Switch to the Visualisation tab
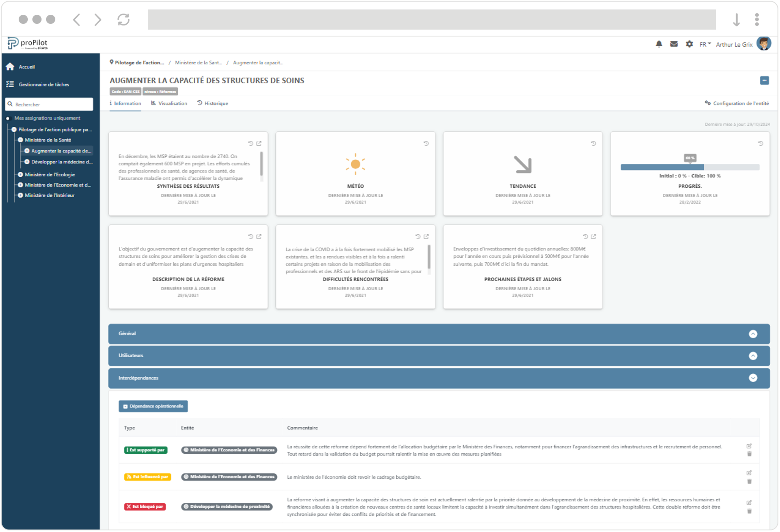780x532 pixels. (x=169, y=103)
